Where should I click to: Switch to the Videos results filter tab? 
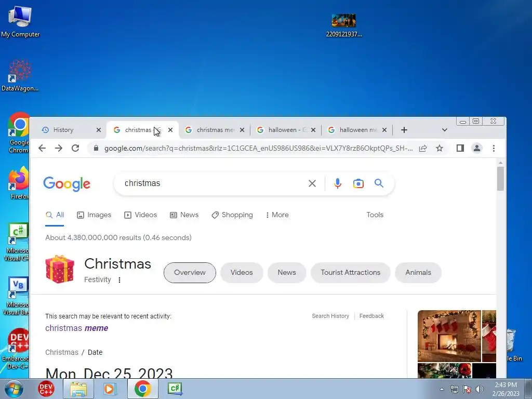click(140, 215)
